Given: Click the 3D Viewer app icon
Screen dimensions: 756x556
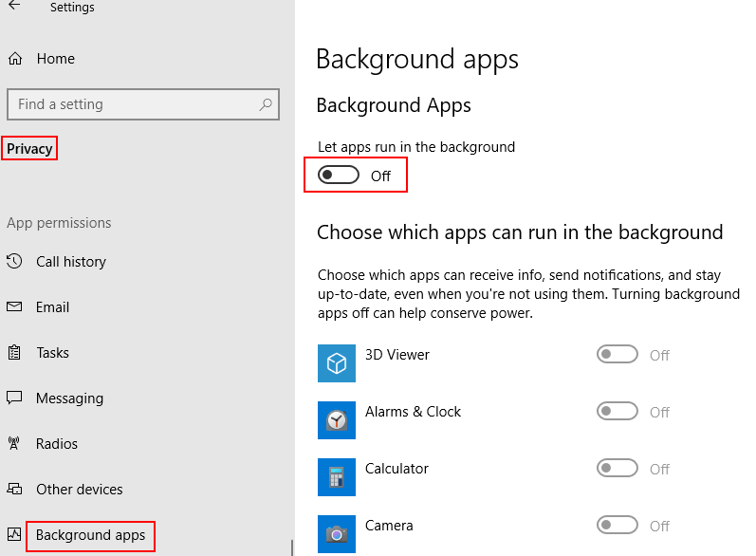Looking at the screenshot, I should [x=337, y=363].
